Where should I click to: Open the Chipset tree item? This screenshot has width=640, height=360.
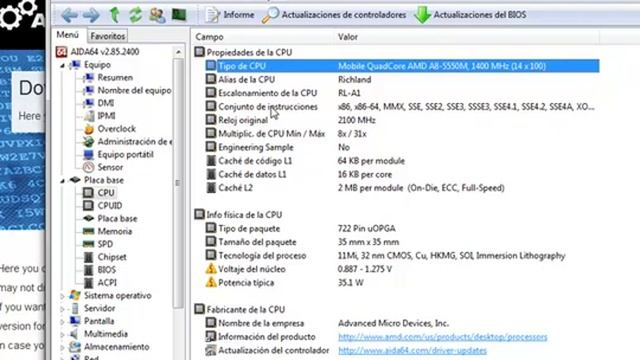click(x=112, y=257)
